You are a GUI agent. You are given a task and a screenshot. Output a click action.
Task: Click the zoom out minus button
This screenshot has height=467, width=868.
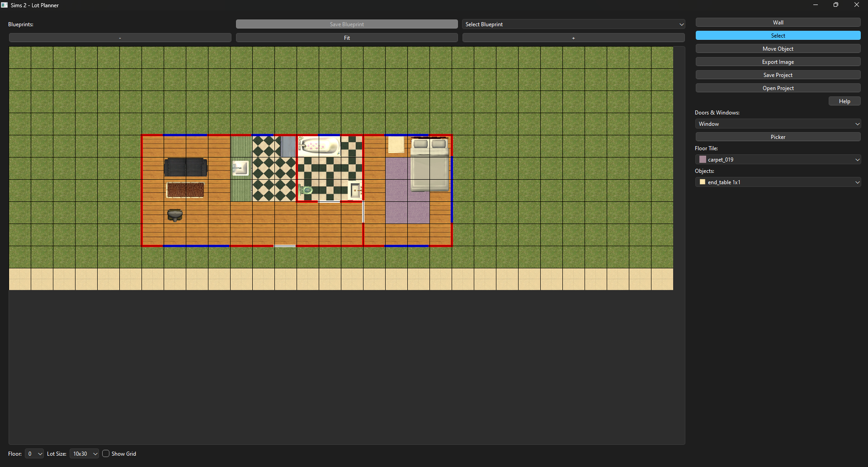coord(120,38)
